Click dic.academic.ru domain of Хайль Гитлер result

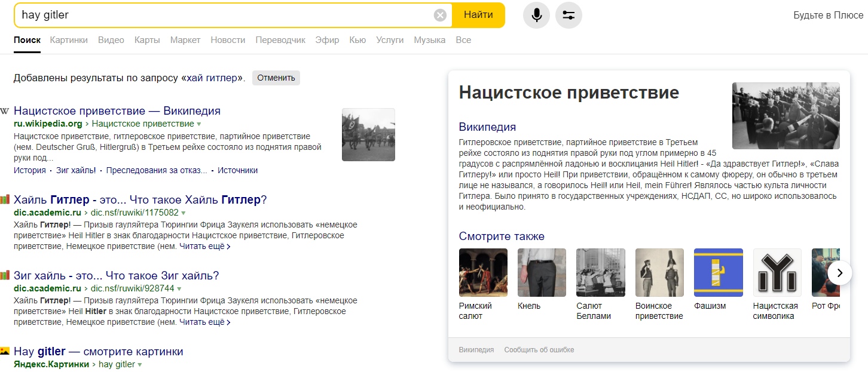coord(47,213)
